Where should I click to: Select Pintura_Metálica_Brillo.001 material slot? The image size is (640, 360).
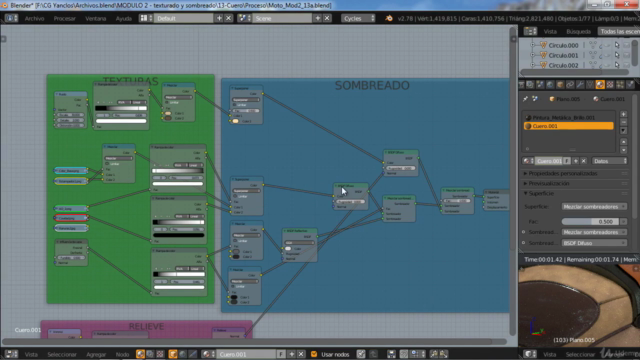coord(569,118)
